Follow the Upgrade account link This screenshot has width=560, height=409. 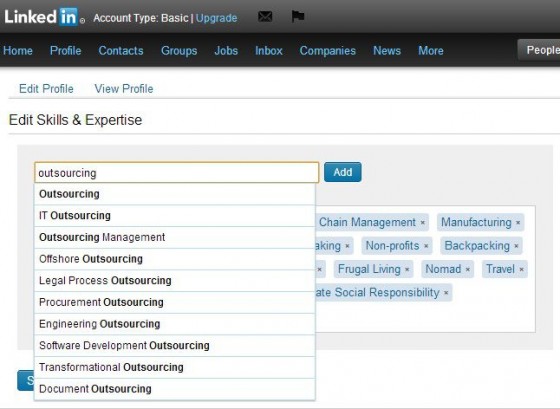[x=216, y=18]
